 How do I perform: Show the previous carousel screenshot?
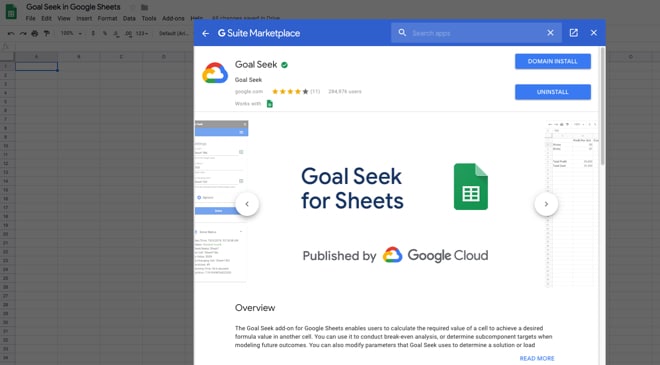(247, 204)
